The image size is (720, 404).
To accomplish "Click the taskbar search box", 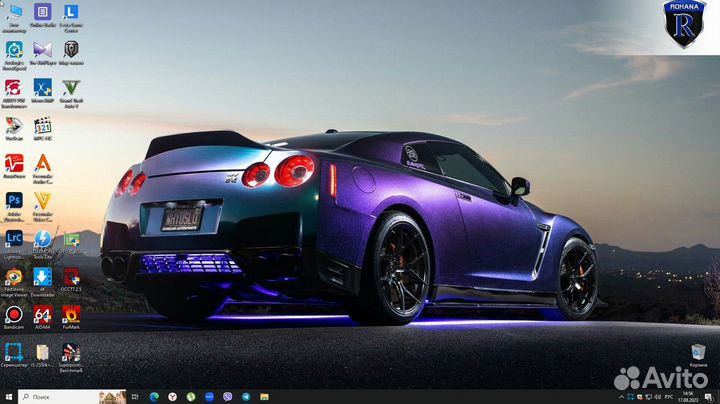I will tap(72, 397).
